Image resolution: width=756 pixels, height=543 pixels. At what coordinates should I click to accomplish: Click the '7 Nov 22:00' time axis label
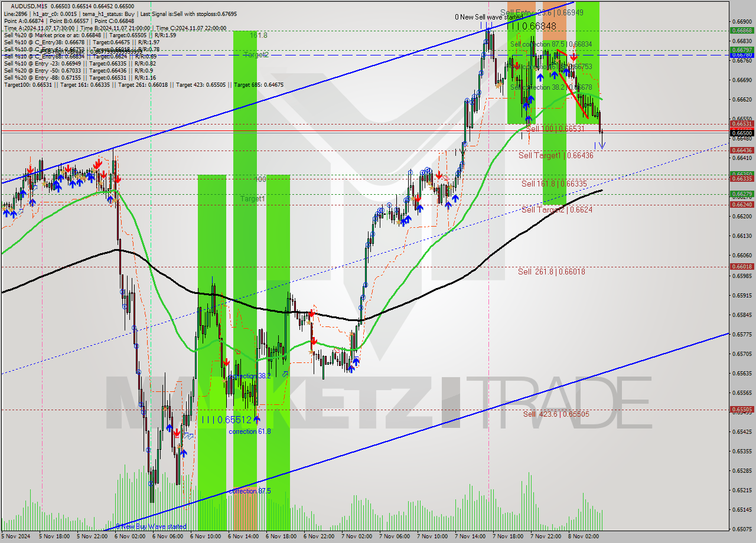coord(546,537)
